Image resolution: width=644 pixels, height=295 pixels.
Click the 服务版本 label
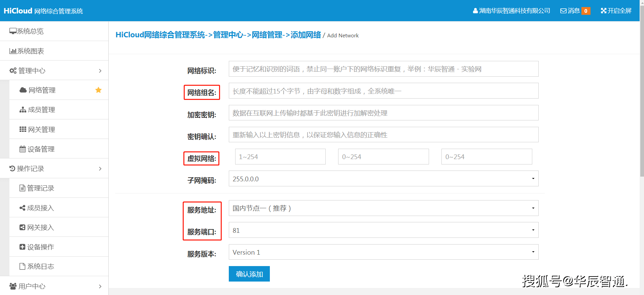tap(202, 254)
